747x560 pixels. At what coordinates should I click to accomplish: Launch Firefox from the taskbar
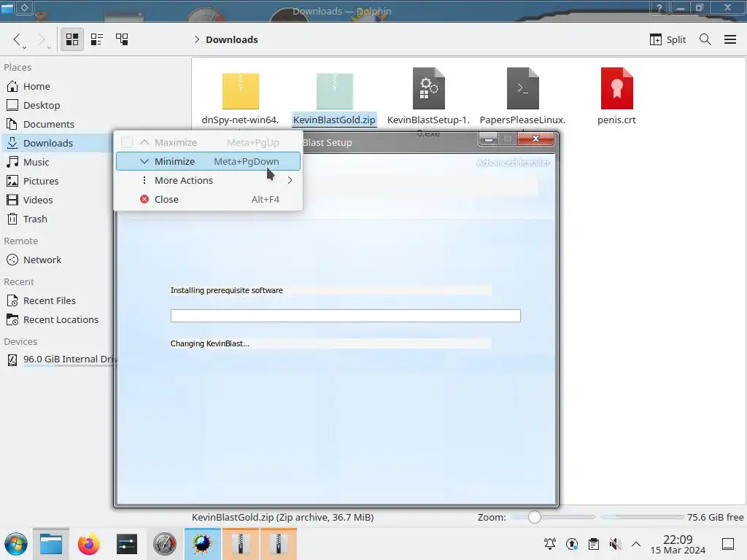(88, 544)
